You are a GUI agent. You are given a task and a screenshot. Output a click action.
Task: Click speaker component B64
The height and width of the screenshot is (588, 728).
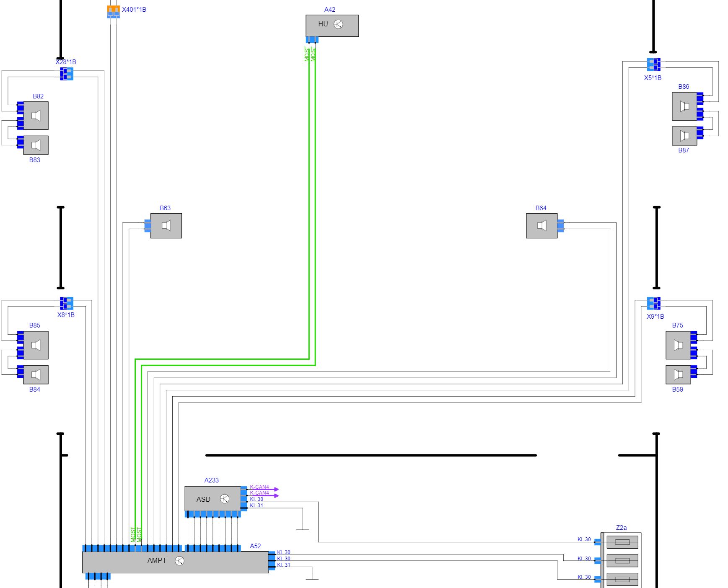click(x=541, y=226)
